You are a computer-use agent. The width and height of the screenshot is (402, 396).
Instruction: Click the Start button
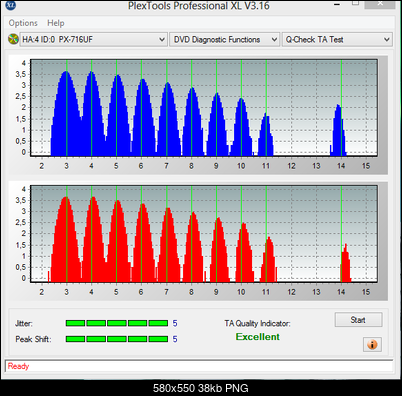coord(358,320)
